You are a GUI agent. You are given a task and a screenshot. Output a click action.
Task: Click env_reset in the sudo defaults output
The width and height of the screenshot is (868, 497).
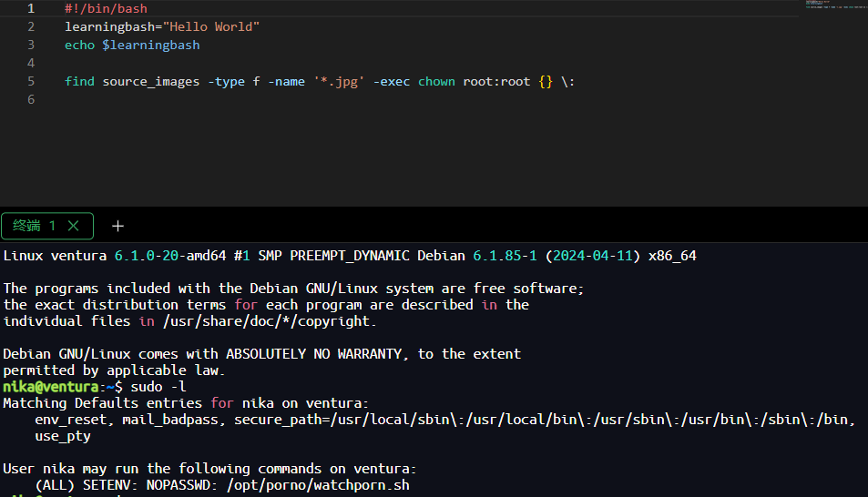71,420
